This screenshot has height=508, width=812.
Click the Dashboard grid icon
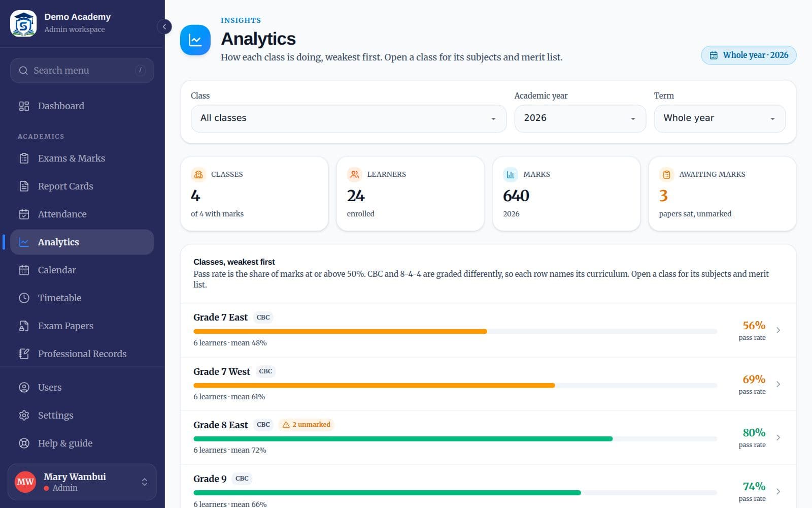point(24,106)
